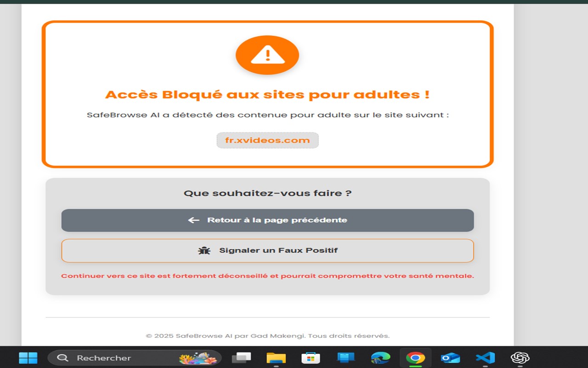Open the blue monitor app icon in taskbar
The image size is (588, 368).
(x=345, y=358)
